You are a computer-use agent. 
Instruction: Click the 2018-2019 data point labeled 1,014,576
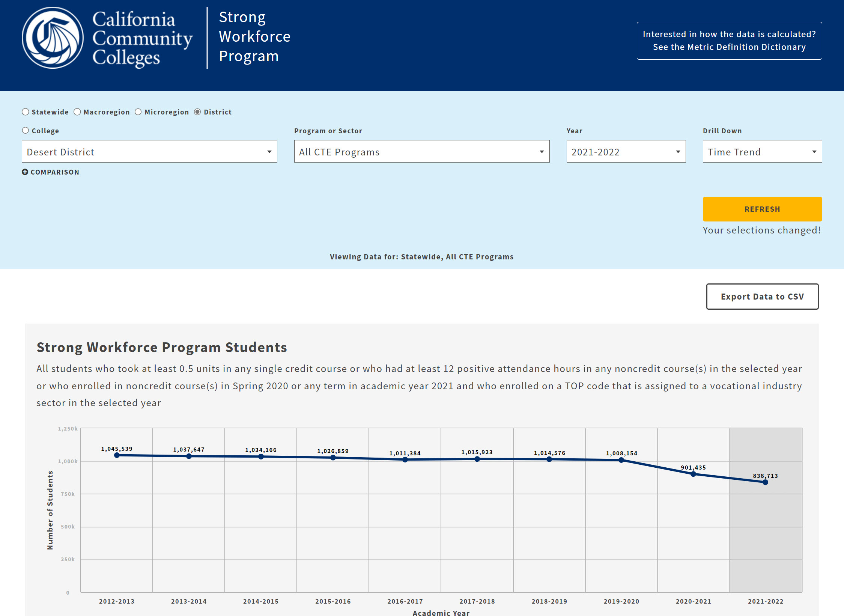click(x=549, y=459)
